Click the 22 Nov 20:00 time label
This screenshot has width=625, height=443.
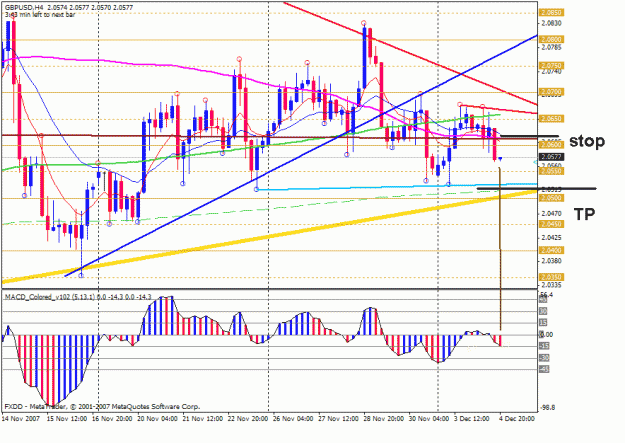click(x=248, y=419)
